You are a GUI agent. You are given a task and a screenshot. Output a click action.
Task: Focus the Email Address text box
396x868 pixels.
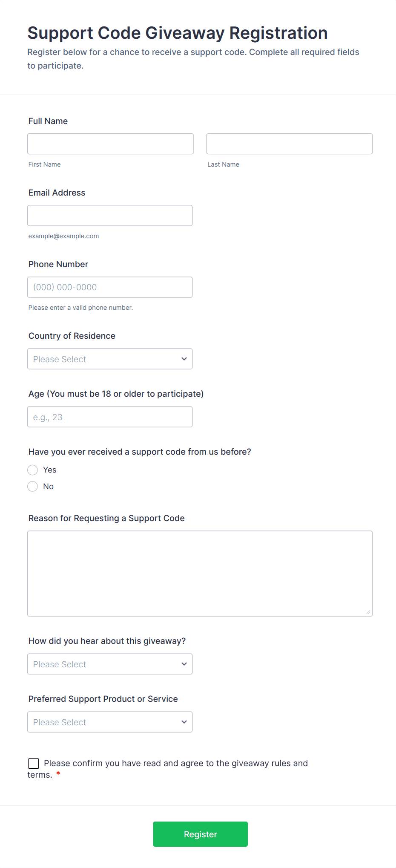click(x=110, y=216)
